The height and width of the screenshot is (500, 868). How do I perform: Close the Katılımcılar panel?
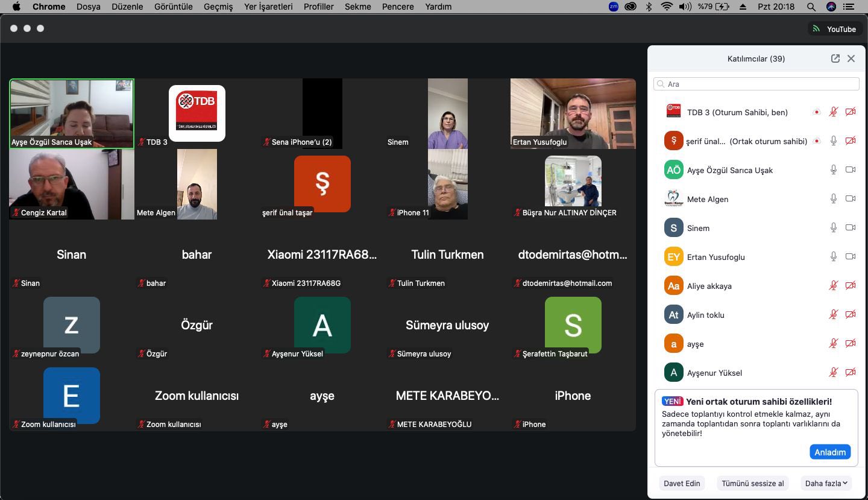point(851,59)
